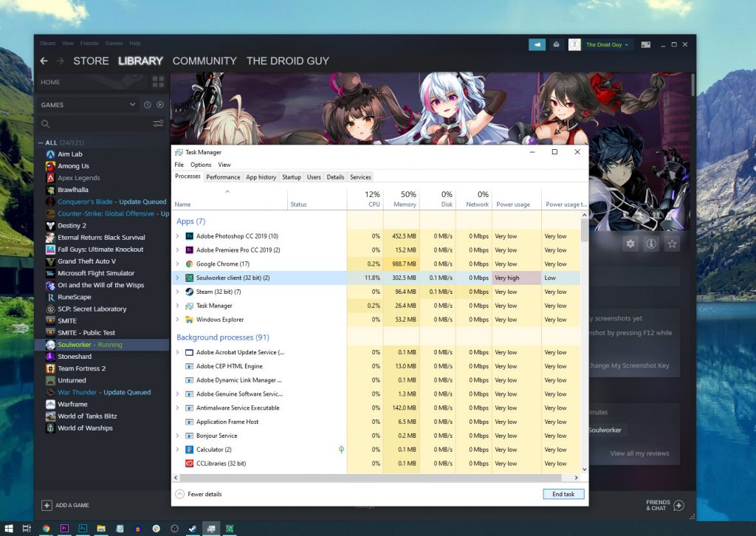Expand the Calculator process group

pyautogui.click(x=177, y=450)
